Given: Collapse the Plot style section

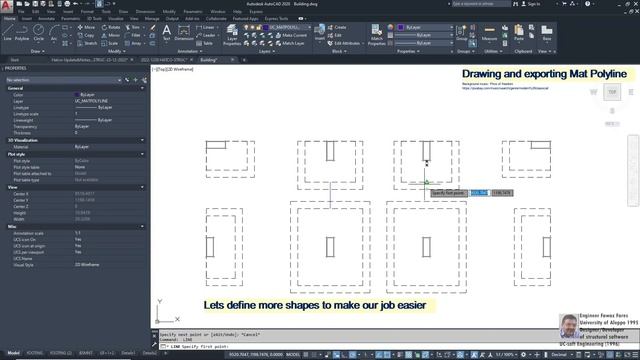Looking at the screenshot, I should click(142, 154).
